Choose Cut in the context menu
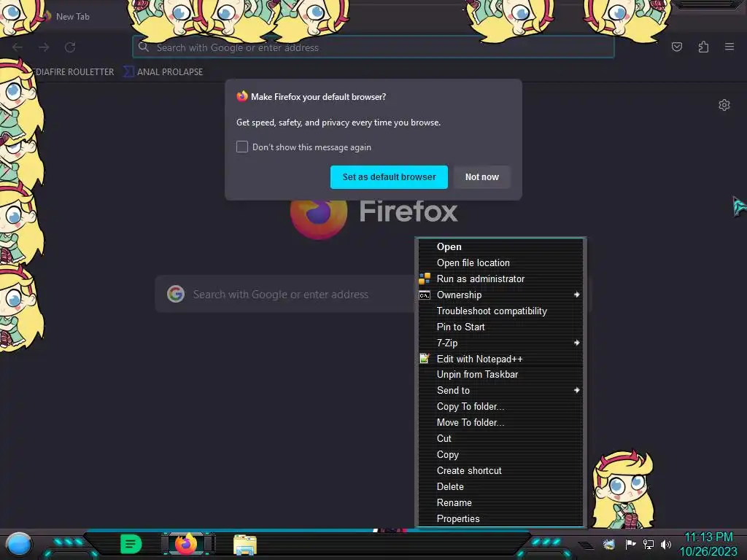The height and width of the screenshot is (560, 747). (500, 438)
